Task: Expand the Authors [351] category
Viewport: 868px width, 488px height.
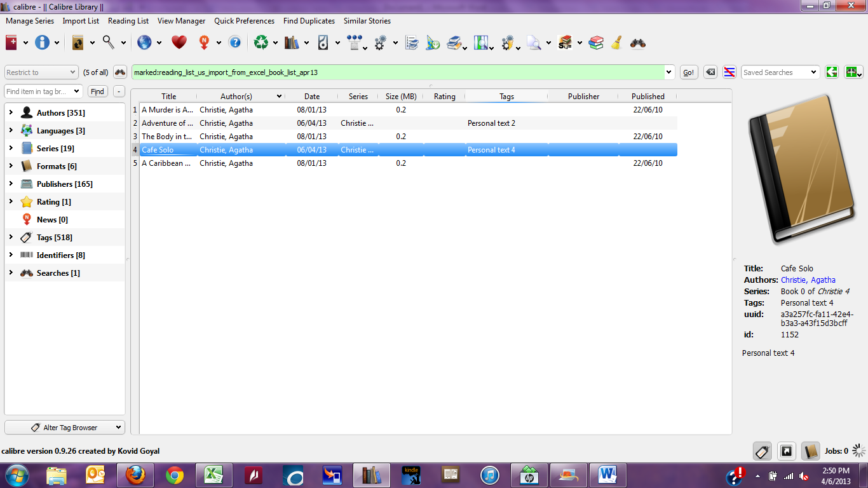Action: coord(11,112)
